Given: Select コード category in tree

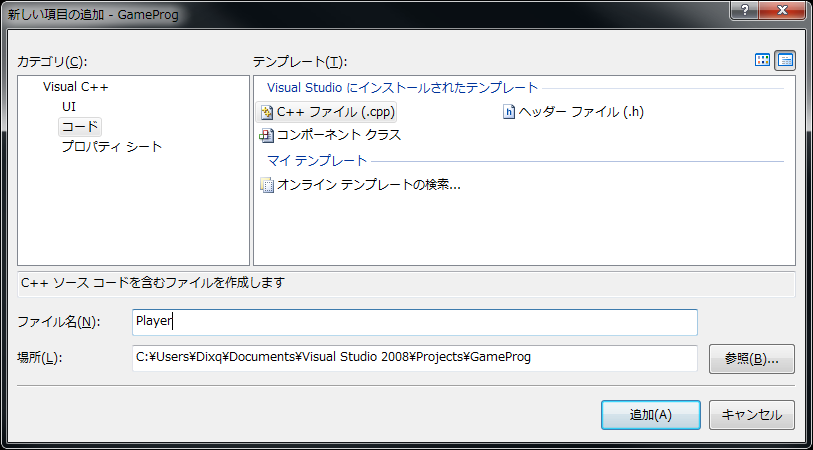Looking at the screenshot, I should (80, 126).
